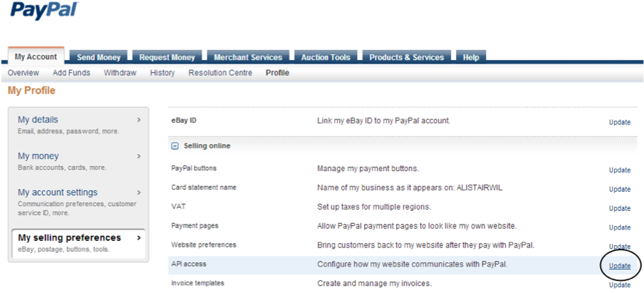Update the Invoice templates setting
Image resolution: width=644 pixels, height=293 pixels.
(619, 284)
